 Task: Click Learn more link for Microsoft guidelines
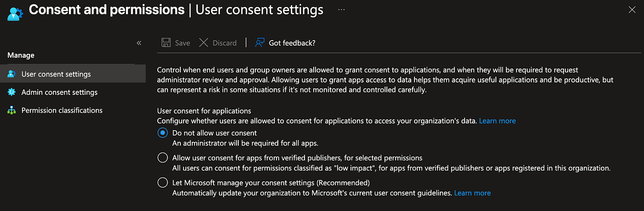tap(472, 193)
